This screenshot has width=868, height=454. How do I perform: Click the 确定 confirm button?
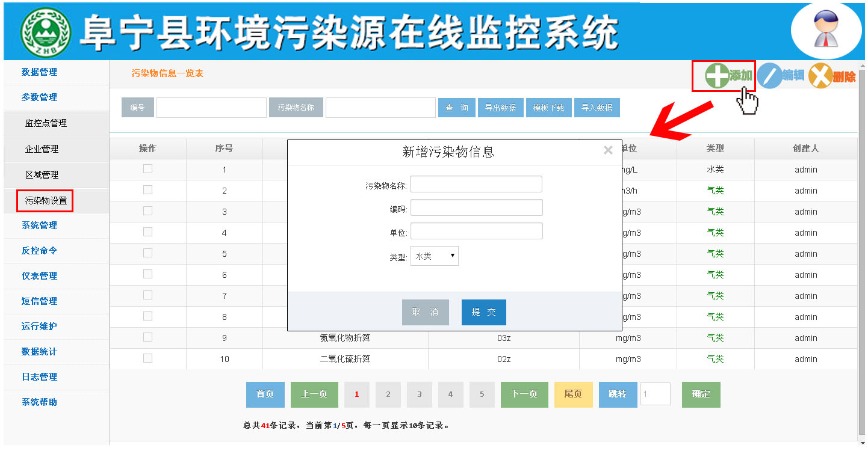[x=701, y=394]
